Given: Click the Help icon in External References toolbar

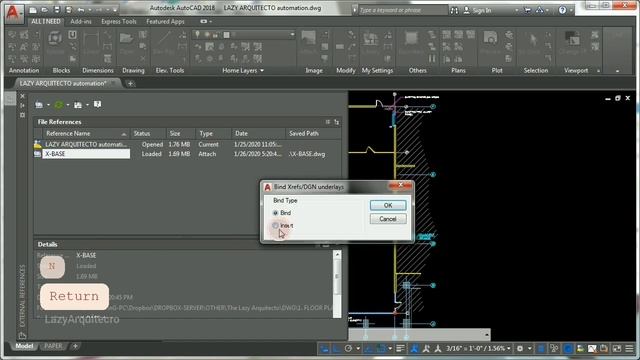Looking at the screenshot, I should [x=98, y=104].
